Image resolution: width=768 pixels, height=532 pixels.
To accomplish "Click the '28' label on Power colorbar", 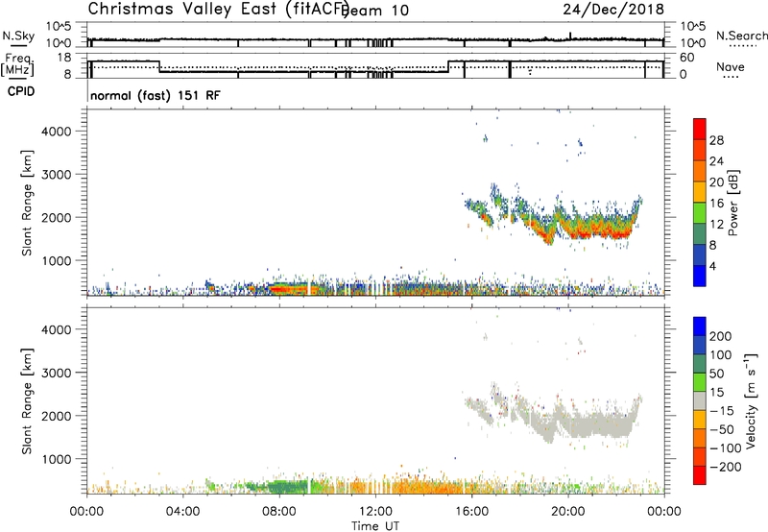I will point(716,140).
